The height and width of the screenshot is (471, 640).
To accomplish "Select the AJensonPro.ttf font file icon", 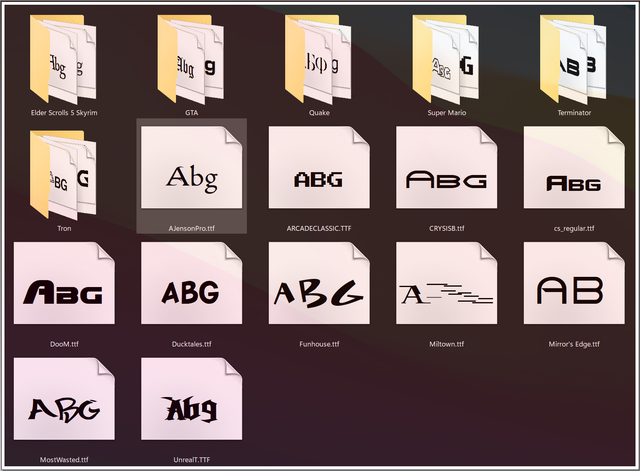I will [x=191, y=167].
